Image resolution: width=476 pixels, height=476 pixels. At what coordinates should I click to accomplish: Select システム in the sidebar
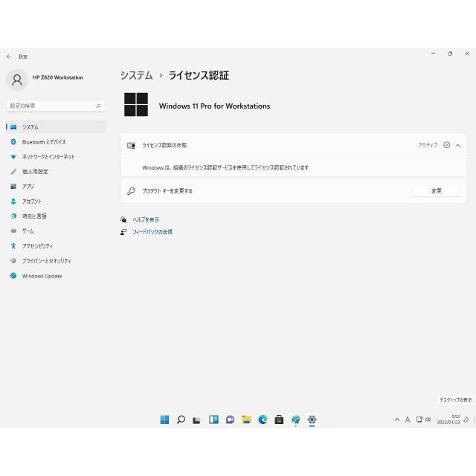pyautogui.click(x=56, y=127)
